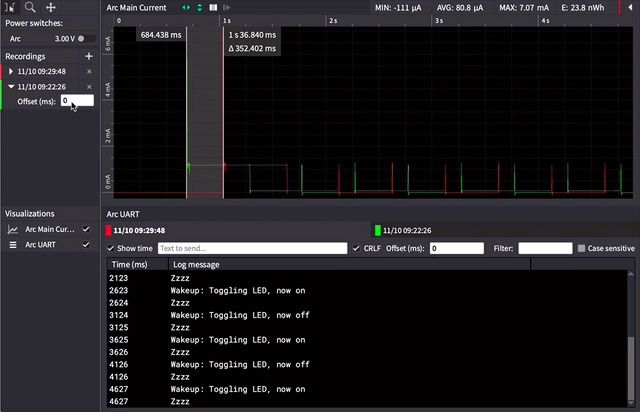Viewport: 640px width, 412px height.
Task: Toggle Arc Main Current visualization checkbox
Action: (86, 229)
